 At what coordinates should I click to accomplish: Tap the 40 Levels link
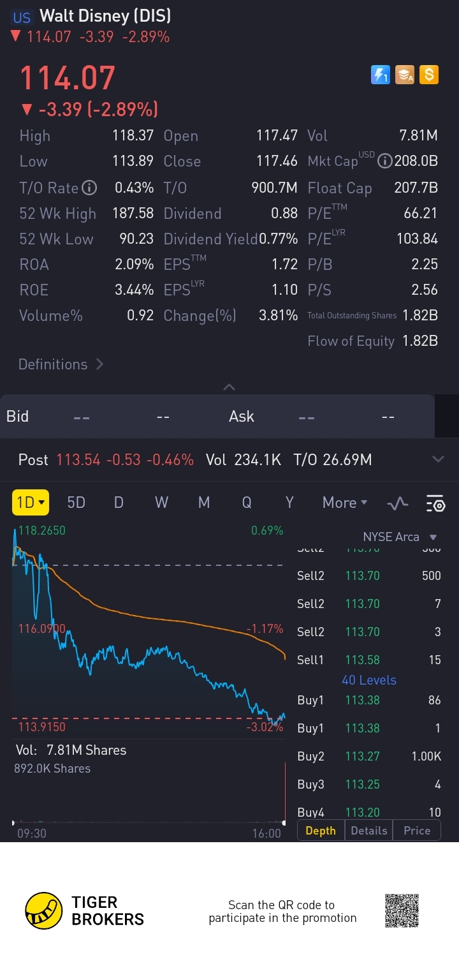tap(368, 680)
